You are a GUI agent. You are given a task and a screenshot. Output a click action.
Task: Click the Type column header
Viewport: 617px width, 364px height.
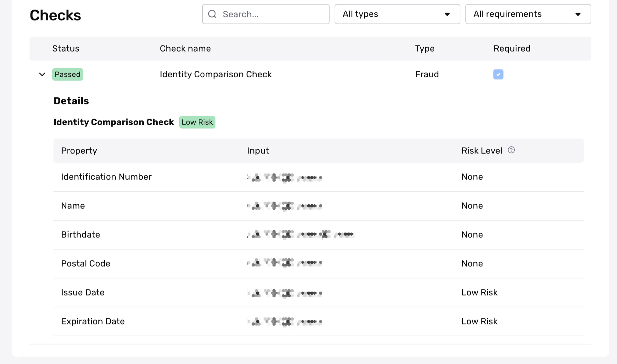(425, 49)
